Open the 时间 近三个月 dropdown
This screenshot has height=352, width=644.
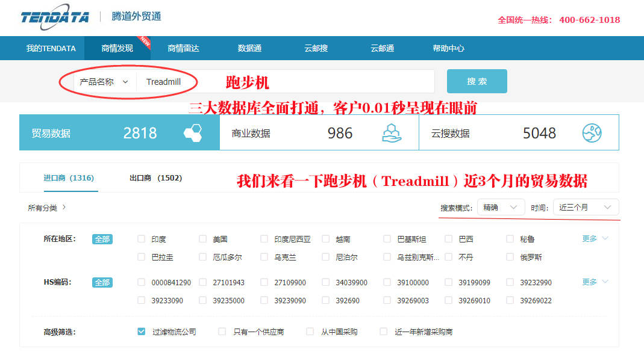point(586,208)
